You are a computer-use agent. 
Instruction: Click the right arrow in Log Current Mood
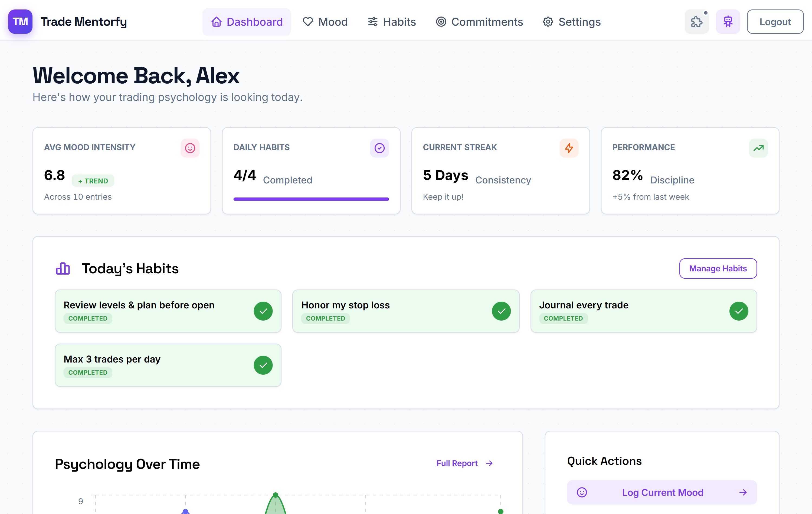(743, 492)
